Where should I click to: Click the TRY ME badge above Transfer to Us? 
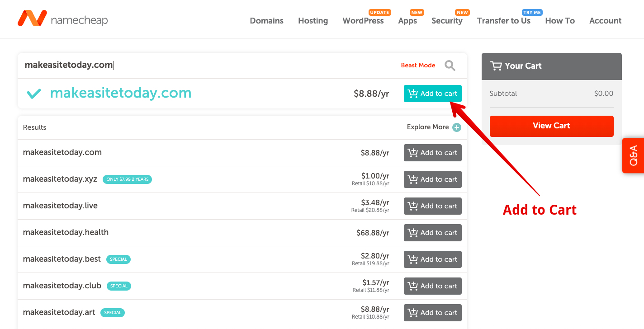coord(532,12)
